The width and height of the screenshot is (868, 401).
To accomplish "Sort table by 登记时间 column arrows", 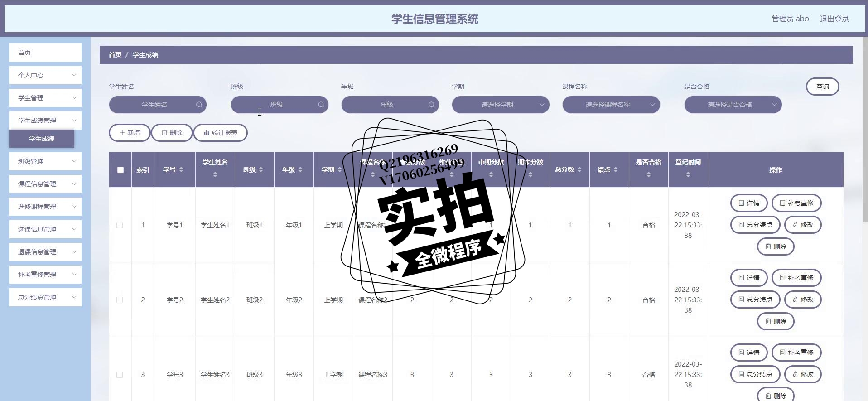I will pyautogui.click(x=688, y=174).
